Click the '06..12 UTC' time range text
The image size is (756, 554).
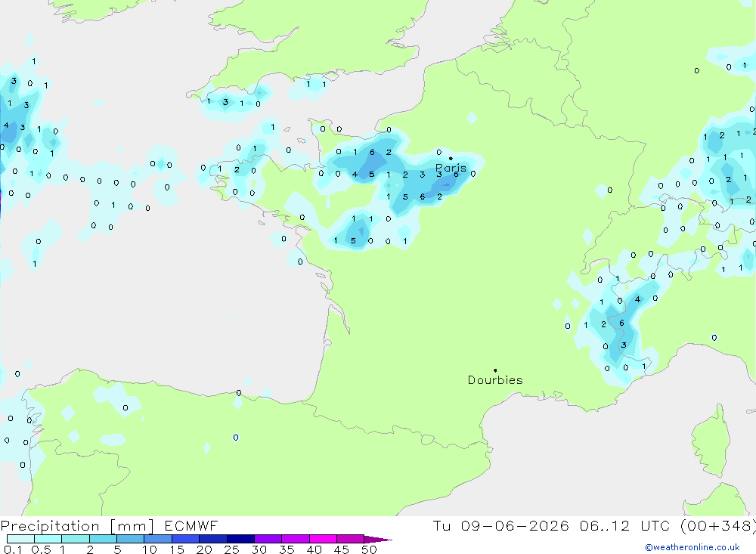(624, 525)
